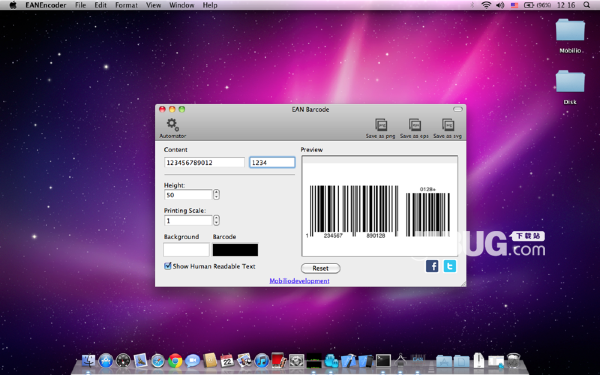600x375 pixels.
Task: Open the Mobiliodevelopment link
Action: 299,281
